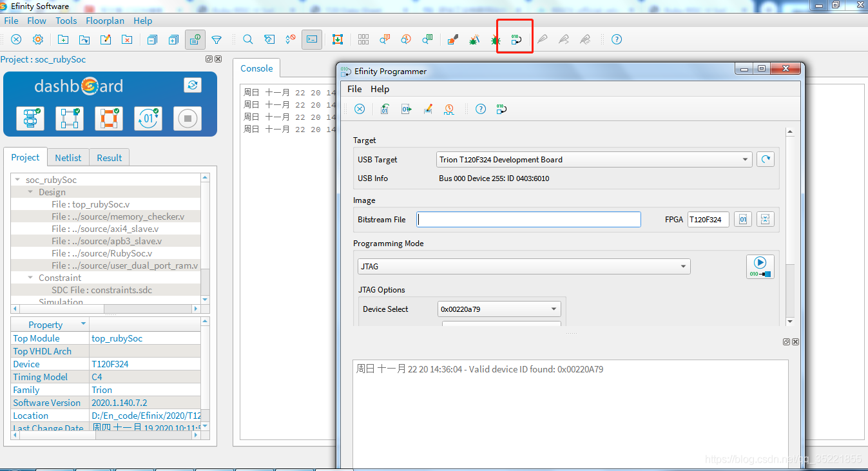Click the Exit icon in main toolbar
Image resolution: width=868 pixels, height=471 pixels.
click(x=16, y=39)
